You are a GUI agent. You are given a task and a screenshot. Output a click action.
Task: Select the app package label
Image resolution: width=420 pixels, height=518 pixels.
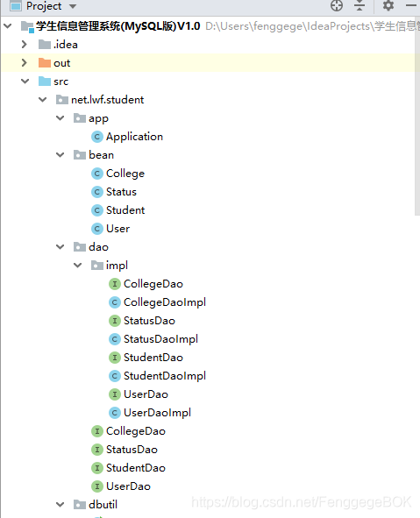98,118
